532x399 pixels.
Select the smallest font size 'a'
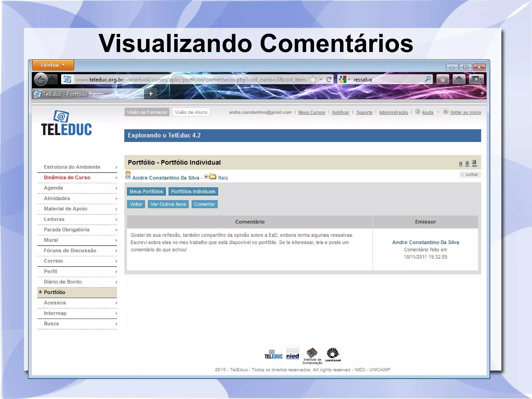(x=461, y=163)
